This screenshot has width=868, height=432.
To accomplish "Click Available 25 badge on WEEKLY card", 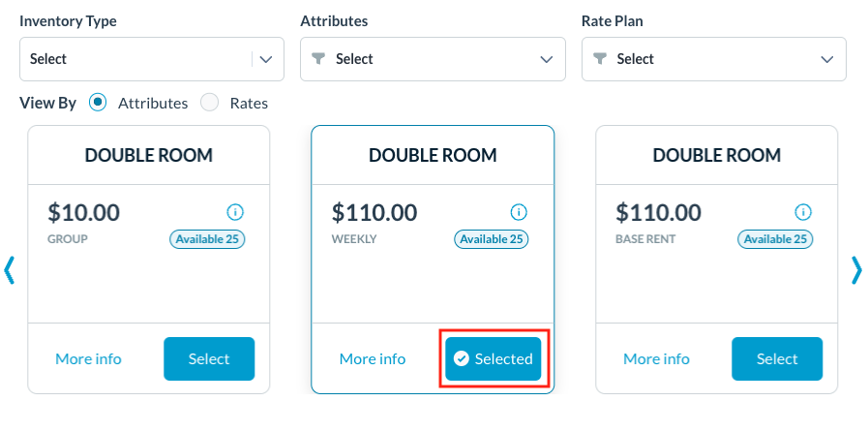I will 492,238.
